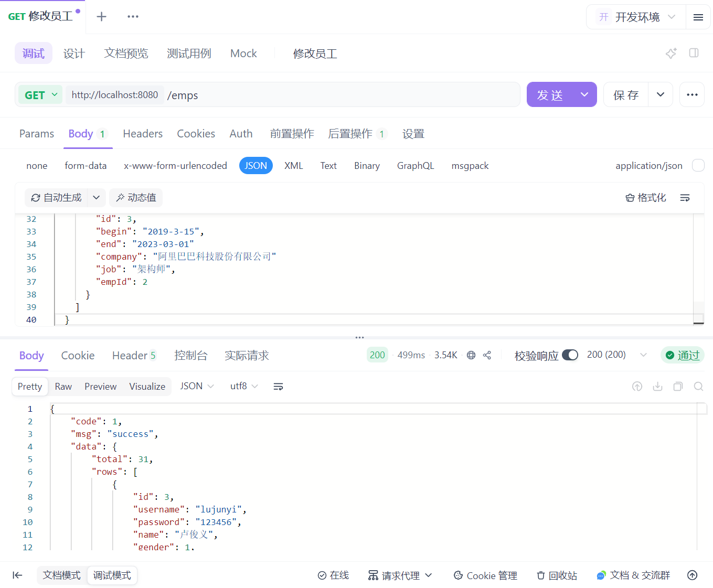This screenshot has width=713, height=588.
Task: Open the 请求代理 dropdown in the bottom bar
Action: (400, 575)
